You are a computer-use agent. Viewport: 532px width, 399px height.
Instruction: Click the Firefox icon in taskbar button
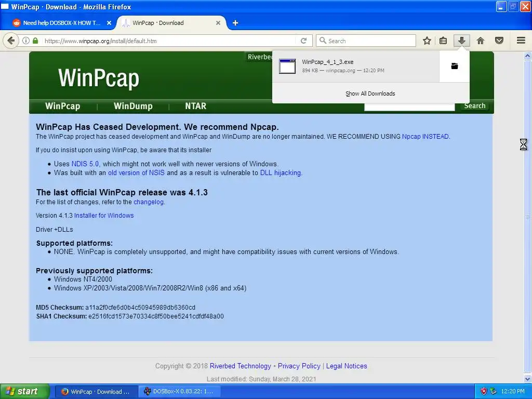(x=64, y=392)
